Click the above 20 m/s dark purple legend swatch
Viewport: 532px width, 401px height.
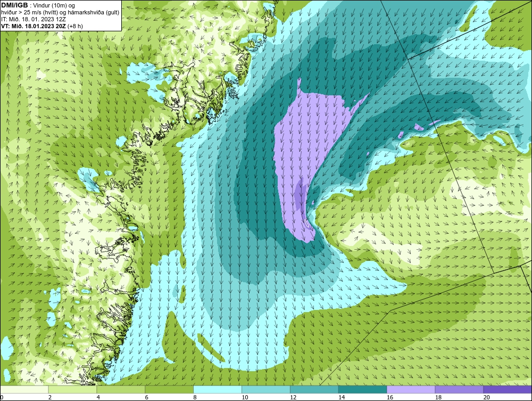pyautogui.click(x=508, y=389)
